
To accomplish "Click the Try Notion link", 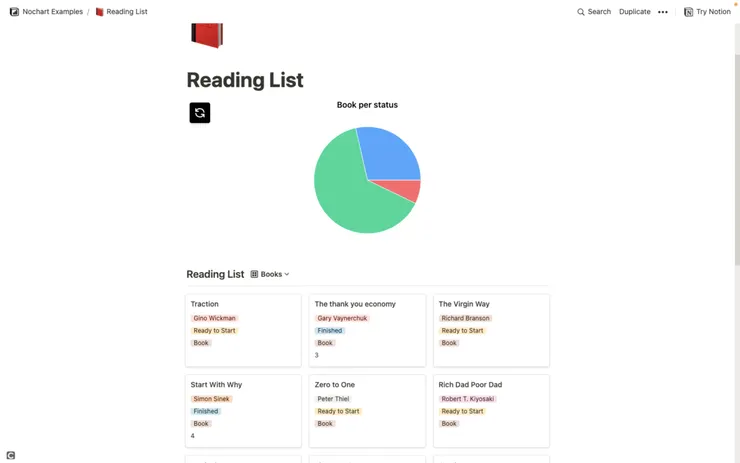I will 713,12.
